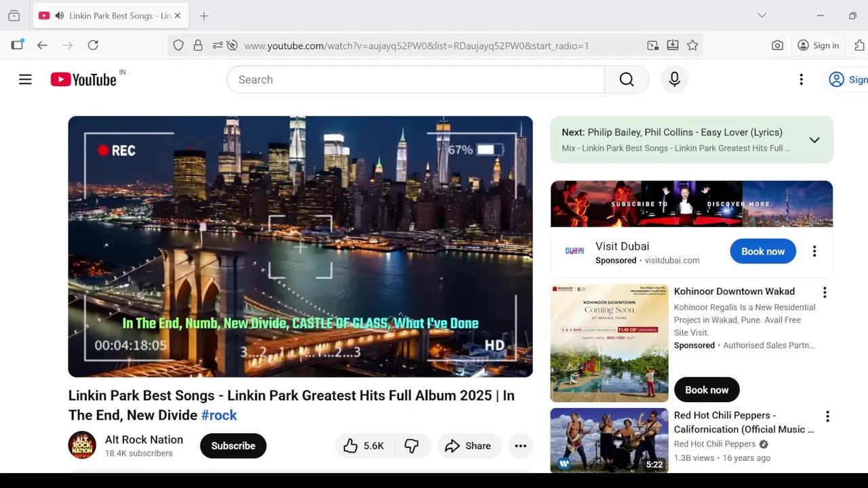This screenshot has height=488, width=868.
Task: Click Book now for Visit Dubai
Action: tap(763, 251)
